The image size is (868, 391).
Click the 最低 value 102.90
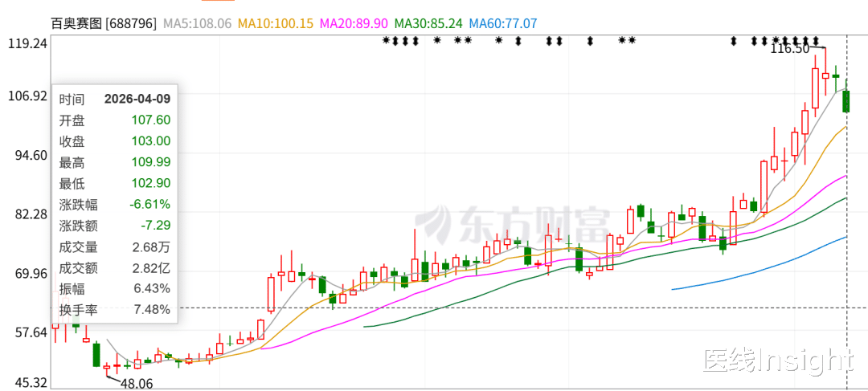pyautogui.click(x=150, y=183)
